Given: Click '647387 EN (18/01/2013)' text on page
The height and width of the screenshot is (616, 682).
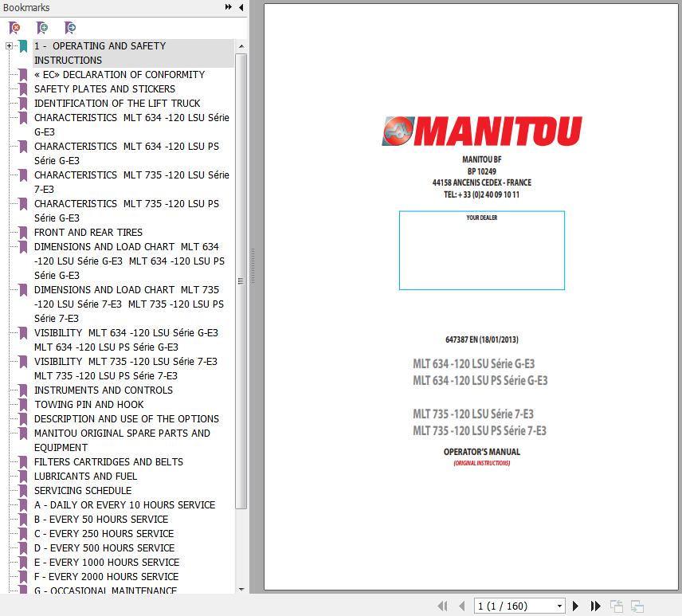Looking at the screenshot, I should (x=482, y=339).
